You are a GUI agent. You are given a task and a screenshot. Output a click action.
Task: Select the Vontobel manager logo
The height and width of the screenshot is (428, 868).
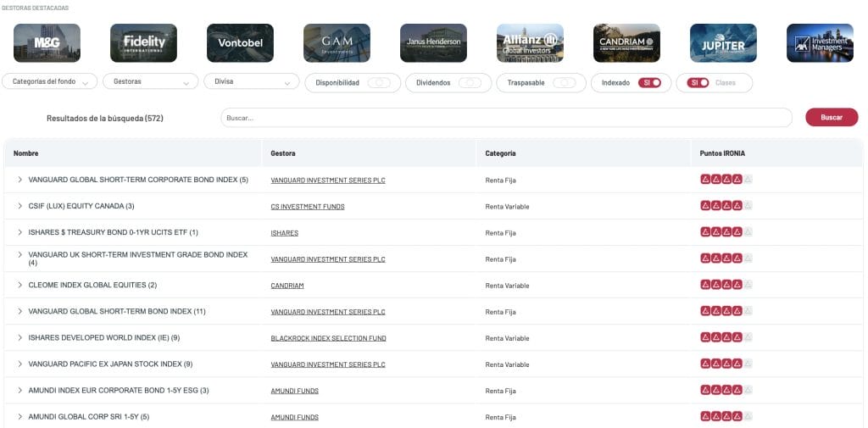pyautogui.click(x=240, y=42)
